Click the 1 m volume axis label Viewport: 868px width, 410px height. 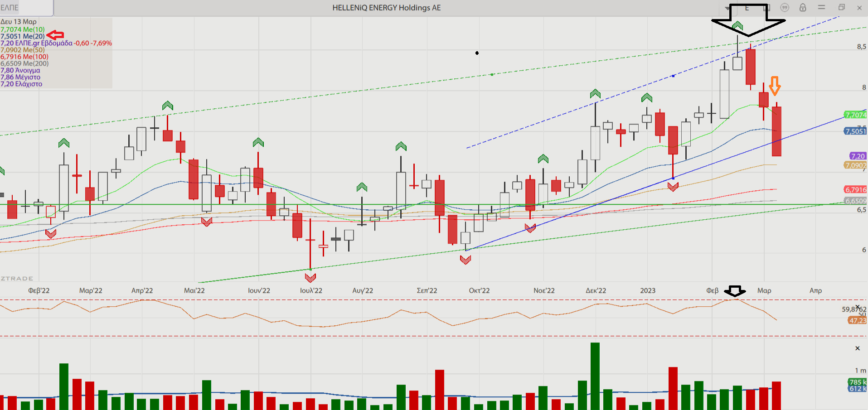tap(860, 371)
